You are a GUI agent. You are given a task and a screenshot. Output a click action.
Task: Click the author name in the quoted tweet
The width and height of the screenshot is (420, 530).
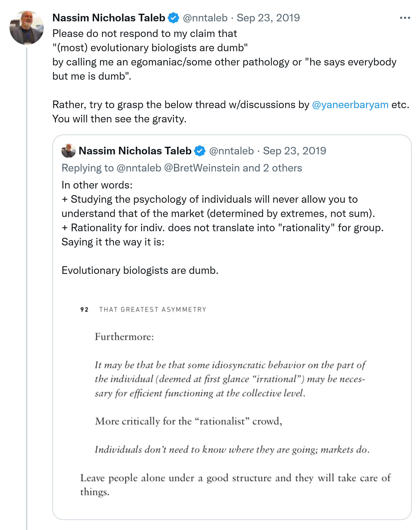(x=135, y=151)
